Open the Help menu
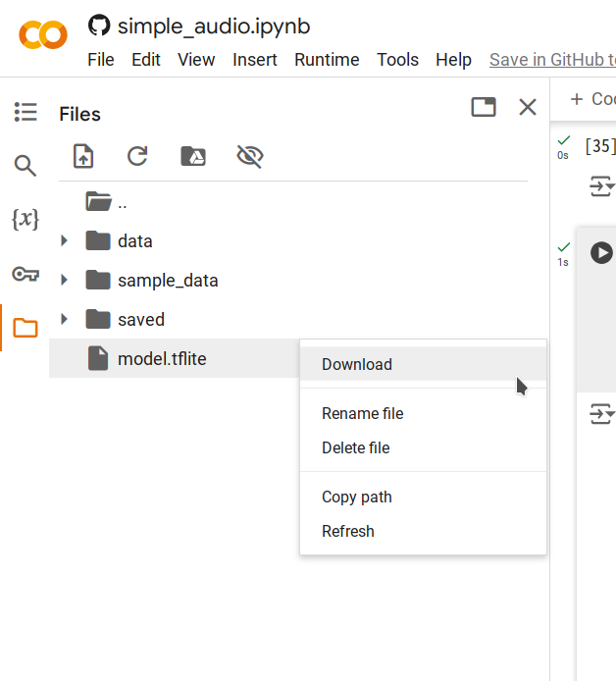616x681 pixels. point(453,60)
